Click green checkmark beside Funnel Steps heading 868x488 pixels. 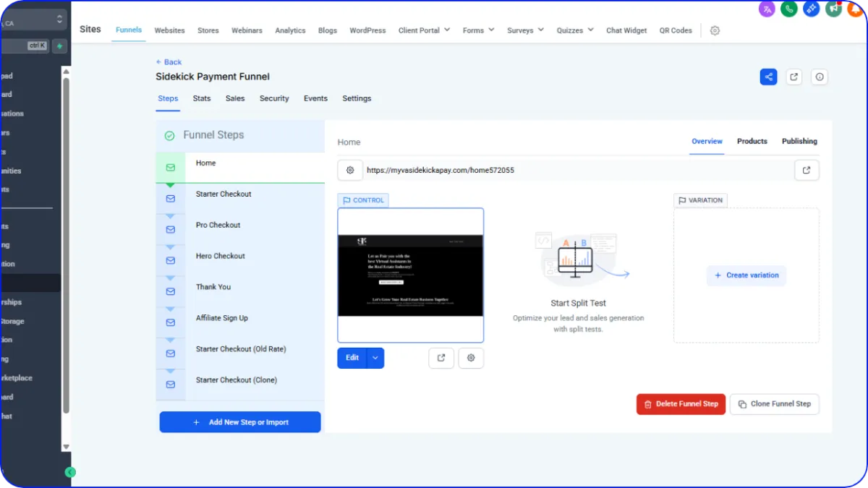click(169, 135)
